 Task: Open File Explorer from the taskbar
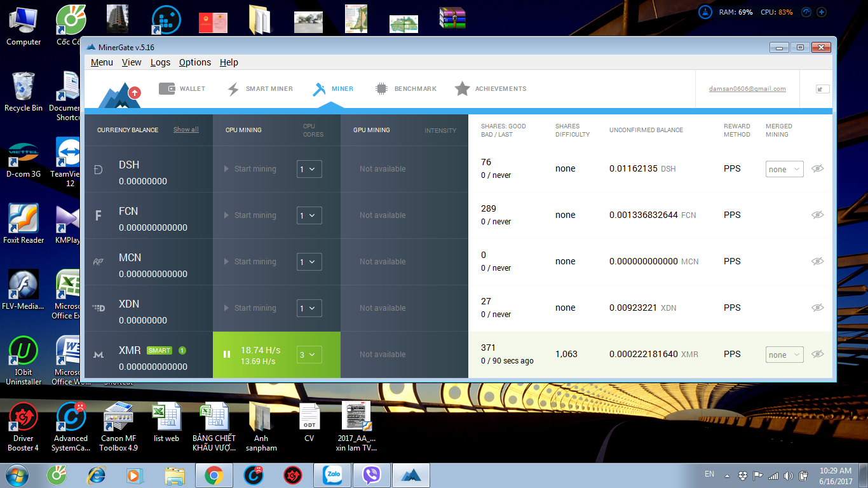pyautogui.click(x=175, y=475)
